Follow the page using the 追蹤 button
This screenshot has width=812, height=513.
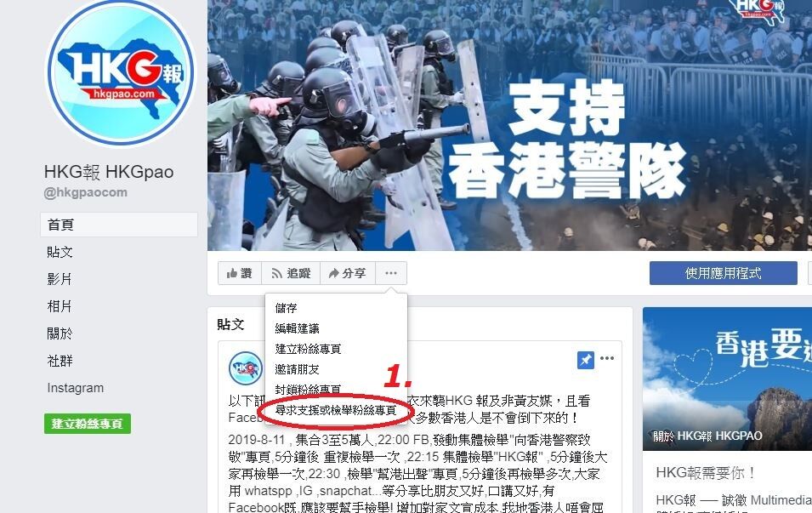click(291, 273)
